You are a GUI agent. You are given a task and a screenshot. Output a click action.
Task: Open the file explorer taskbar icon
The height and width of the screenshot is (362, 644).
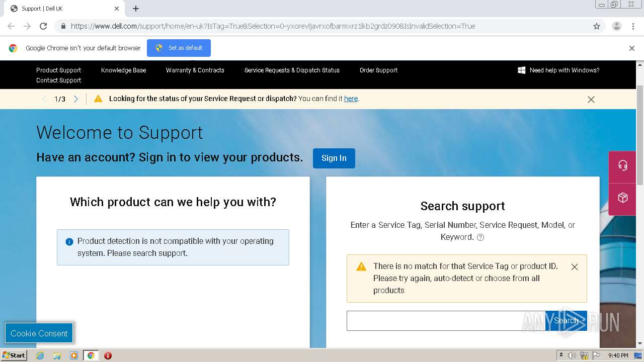57,355
